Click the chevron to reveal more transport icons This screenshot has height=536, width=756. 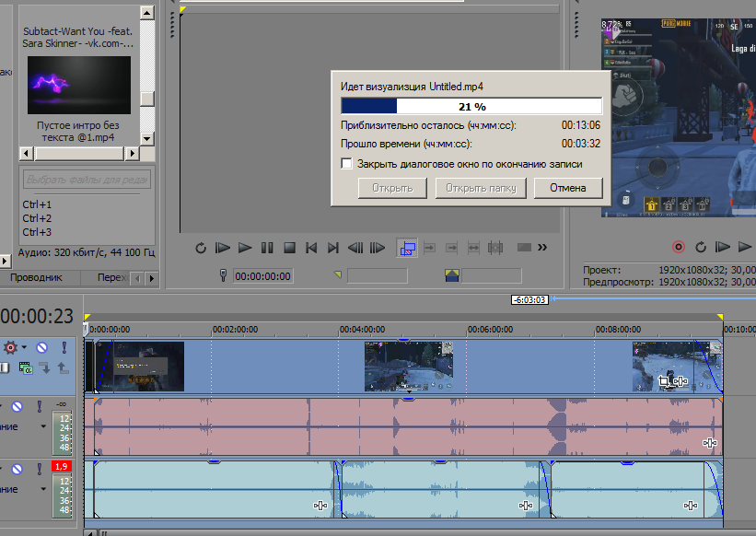tap(543, 249)
